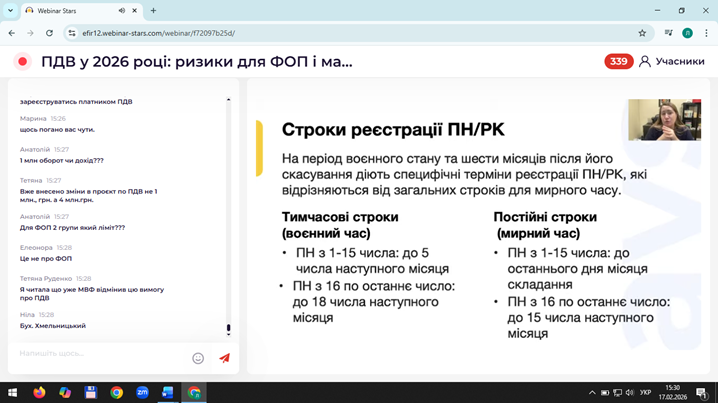Click the site information icon in address bar
Screen dimensions: 718x403
coord(72,33)
